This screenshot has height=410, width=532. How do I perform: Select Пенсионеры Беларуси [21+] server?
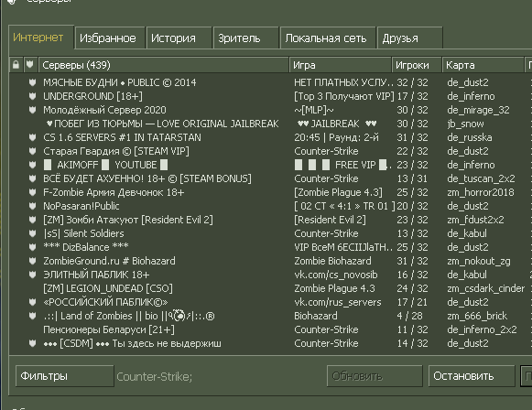pos(109,329)
